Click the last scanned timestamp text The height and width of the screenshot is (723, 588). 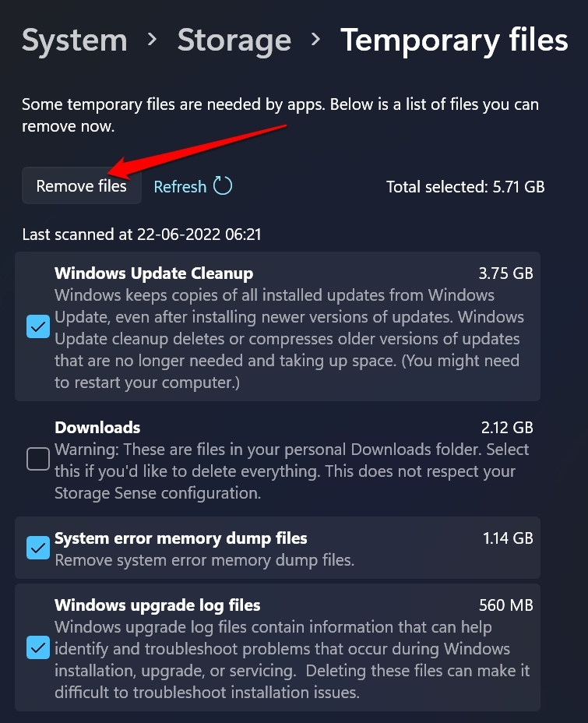click(141, 234)
